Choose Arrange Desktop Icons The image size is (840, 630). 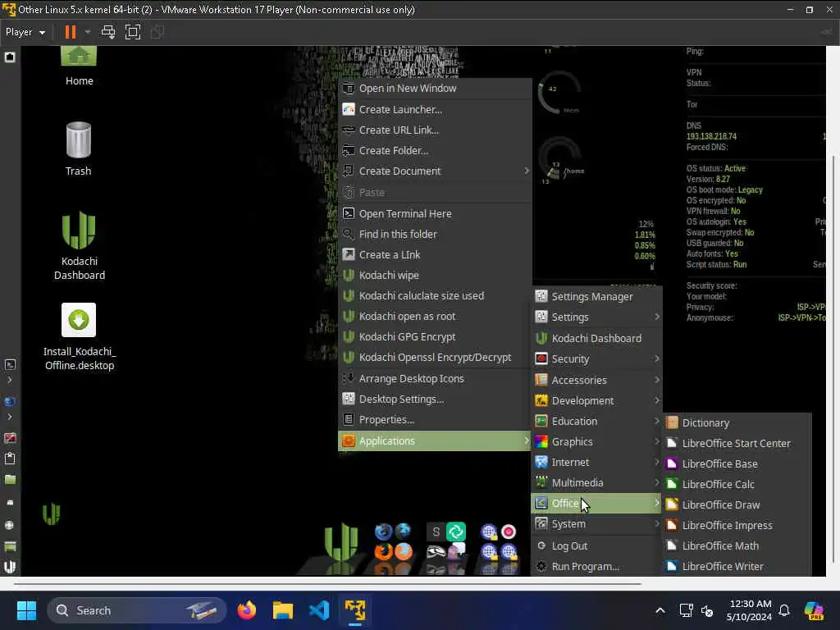coord(435,379)
